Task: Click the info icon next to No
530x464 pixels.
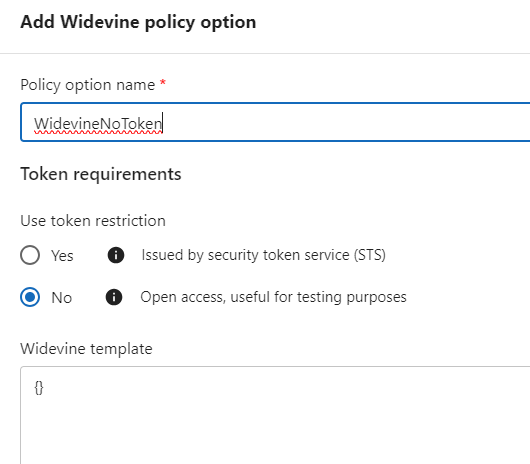Action: (114, 297)
